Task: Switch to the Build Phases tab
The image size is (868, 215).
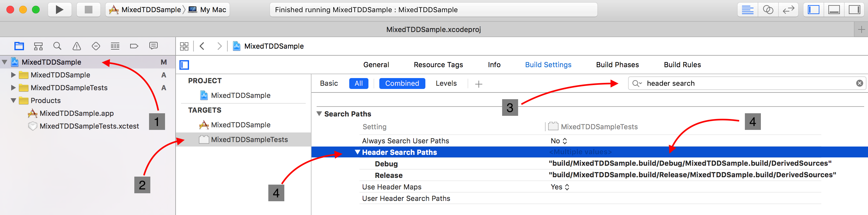Action: [617, 65]
